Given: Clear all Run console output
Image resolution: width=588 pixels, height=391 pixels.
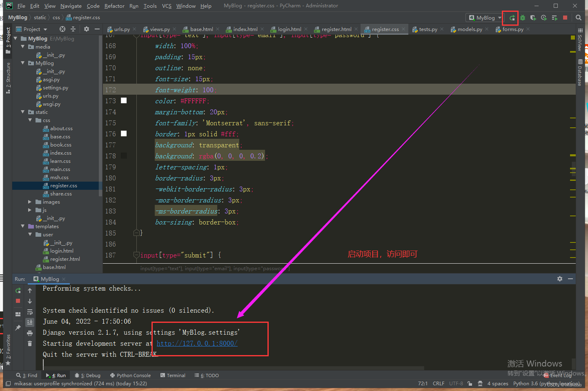Looking at the screenshot, I should [x=30, y=344].
